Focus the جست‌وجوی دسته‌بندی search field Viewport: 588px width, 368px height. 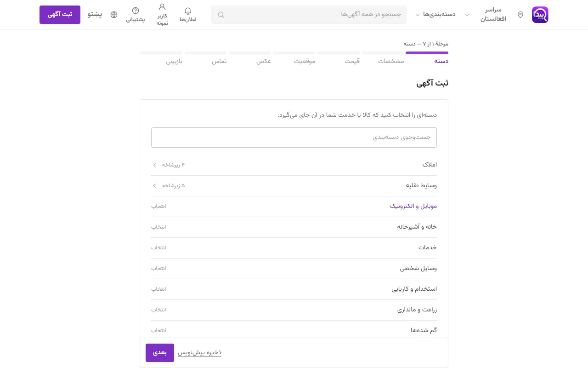[x=294, y=138]
